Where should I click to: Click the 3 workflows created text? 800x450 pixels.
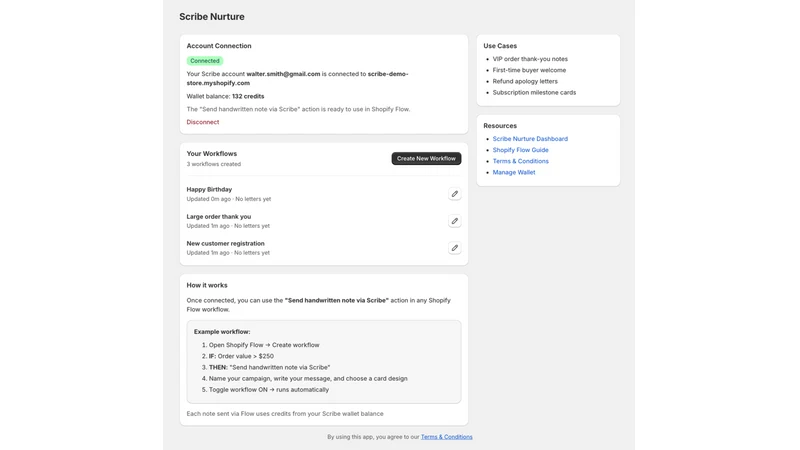214,164
